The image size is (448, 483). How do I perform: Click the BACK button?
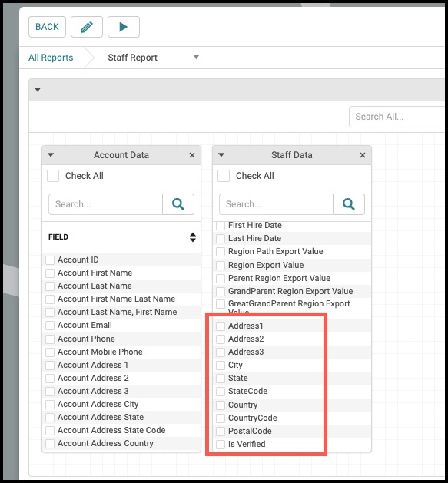[47, 27]
